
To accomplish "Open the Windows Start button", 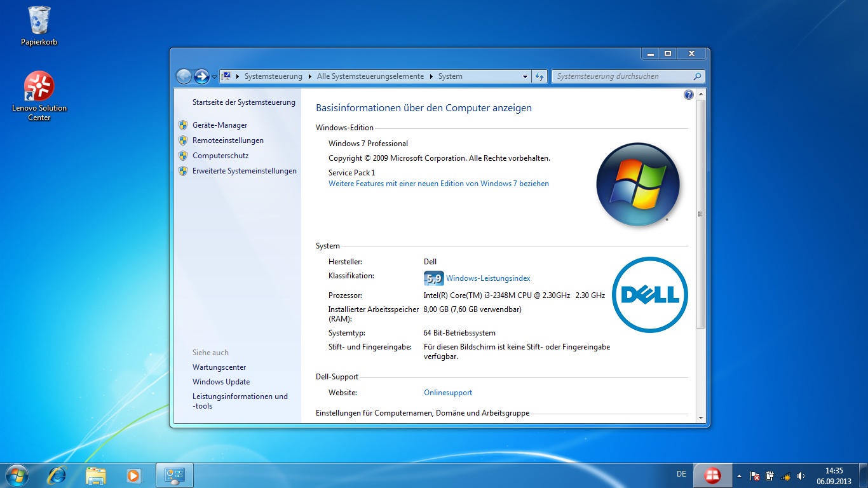I will pyautogui.click(x=17, y=475).
